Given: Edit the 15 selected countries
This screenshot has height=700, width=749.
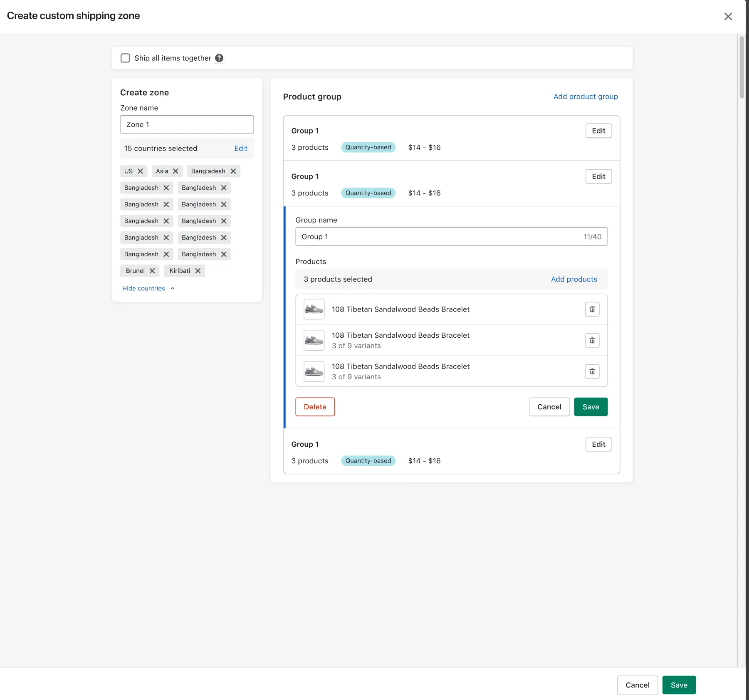Looking at the screenshot, I should tap(240, 148).
